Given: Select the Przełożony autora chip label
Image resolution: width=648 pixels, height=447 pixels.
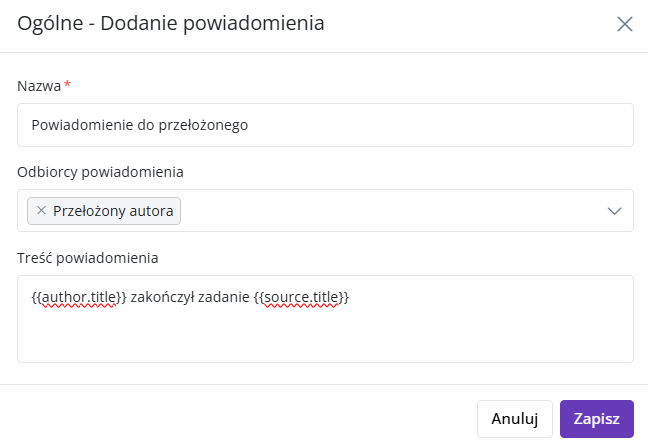Looking at the screenshot, I should click(x=113, y=211).
